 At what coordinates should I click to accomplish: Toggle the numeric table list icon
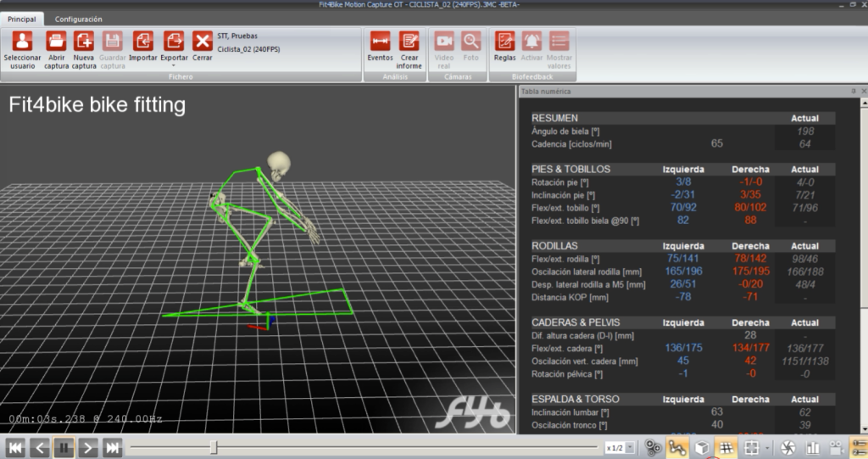click(x=860, y=448)
